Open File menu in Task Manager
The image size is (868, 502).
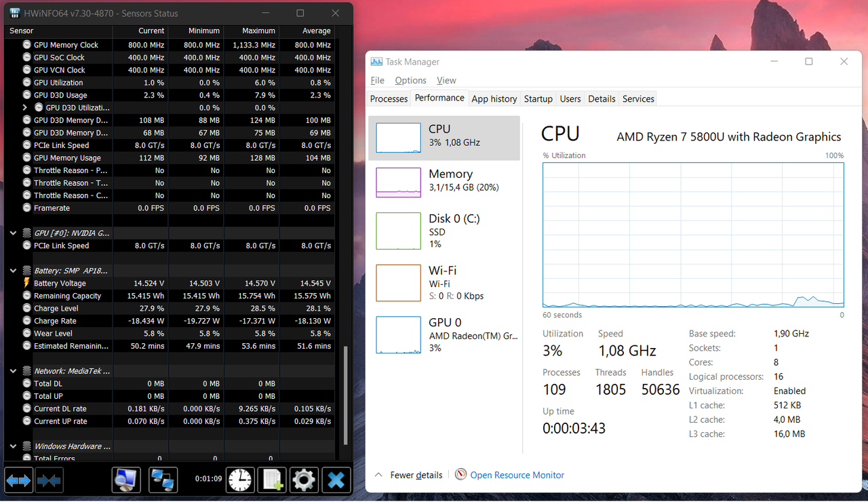(x=377, y=80)
